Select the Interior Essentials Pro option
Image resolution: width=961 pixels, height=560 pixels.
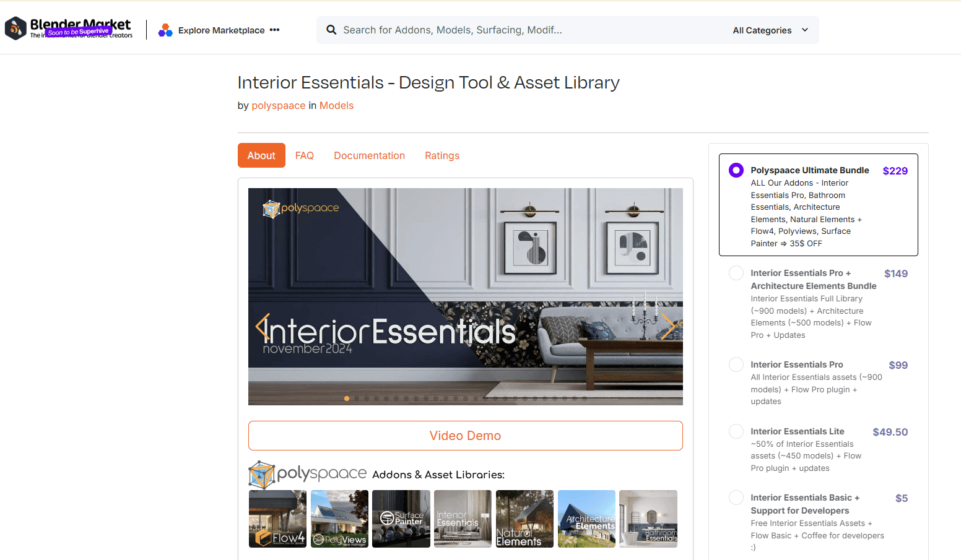coord(736,364)
